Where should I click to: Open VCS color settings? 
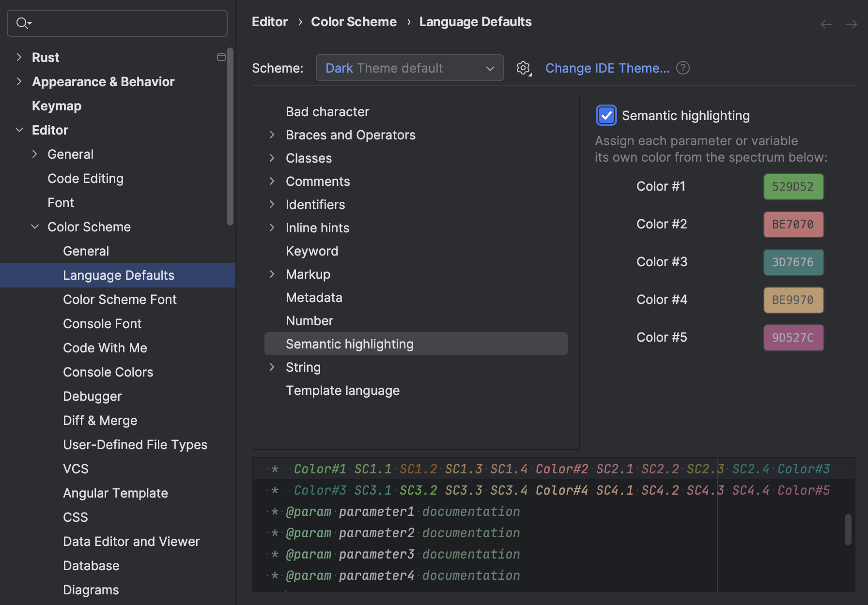(76, 469)
